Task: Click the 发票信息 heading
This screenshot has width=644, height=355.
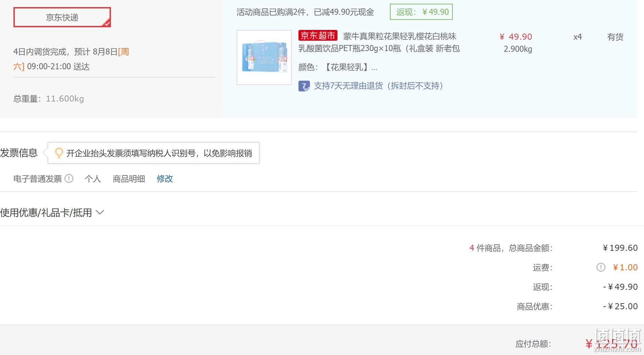Action: 19,153
